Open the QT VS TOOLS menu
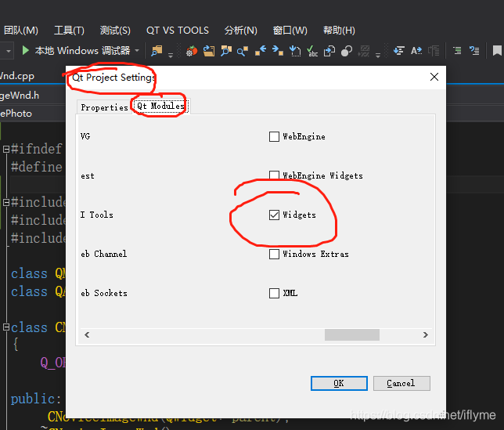Image resolution: width=504 pixels, height=430 pixels. (178, 31)
